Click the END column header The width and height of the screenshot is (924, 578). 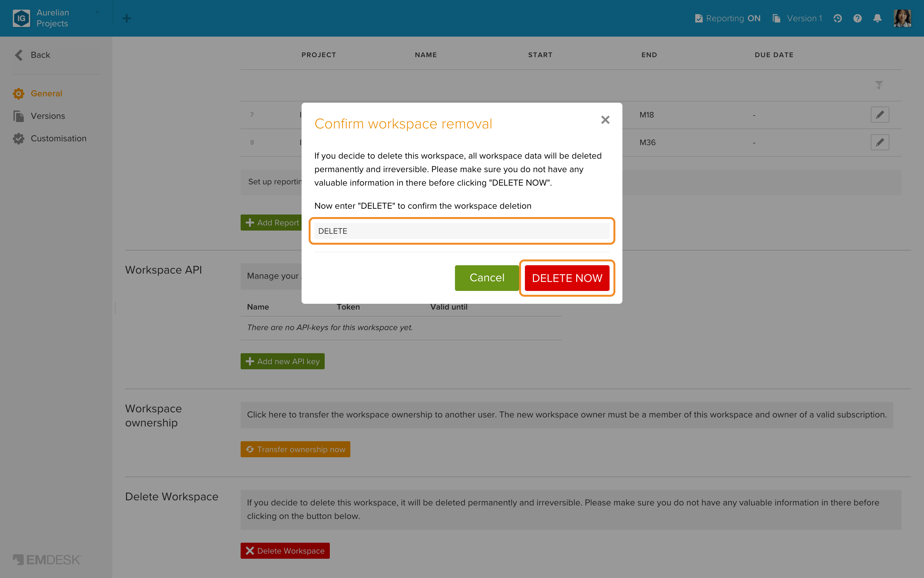tap(649, 55)
